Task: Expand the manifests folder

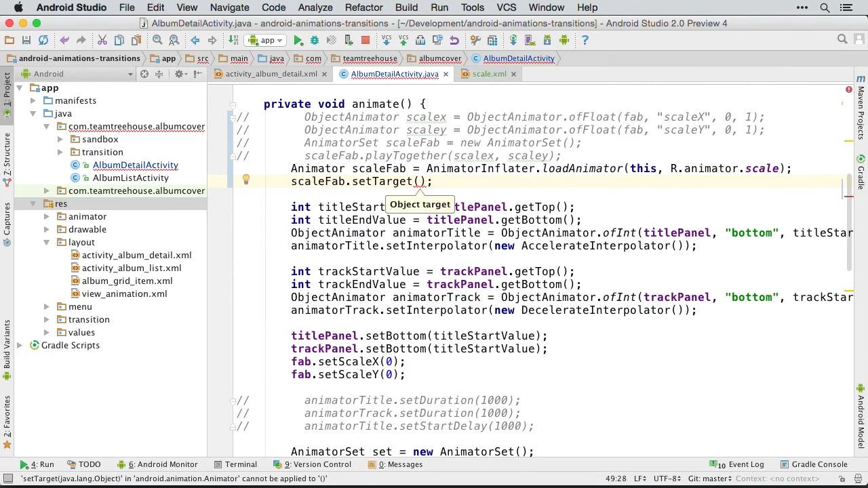Action: click(x=33, y=100)
